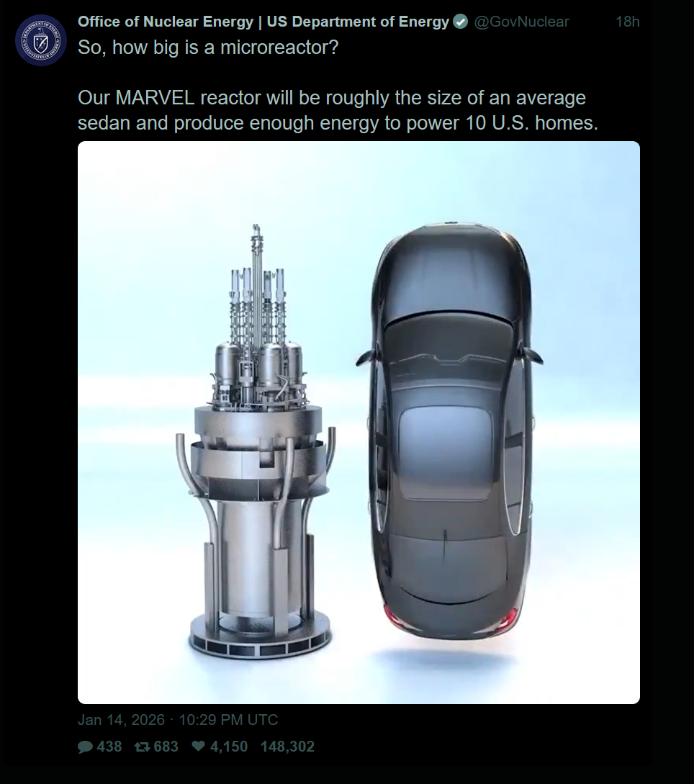This screenshot has width=694, height=784.
Task: Open the media on the black sedan
Action: tap(449, 431)
